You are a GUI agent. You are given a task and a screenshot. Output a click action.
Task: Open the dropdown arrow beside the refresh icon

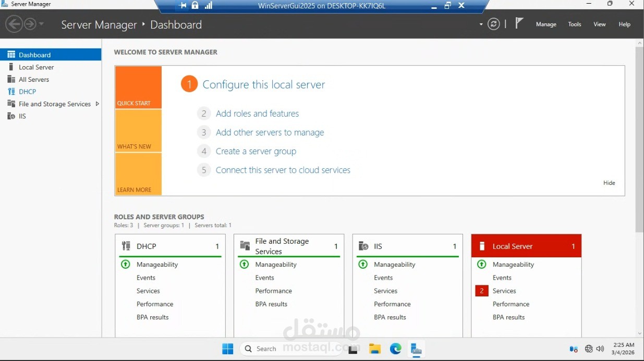481,24
